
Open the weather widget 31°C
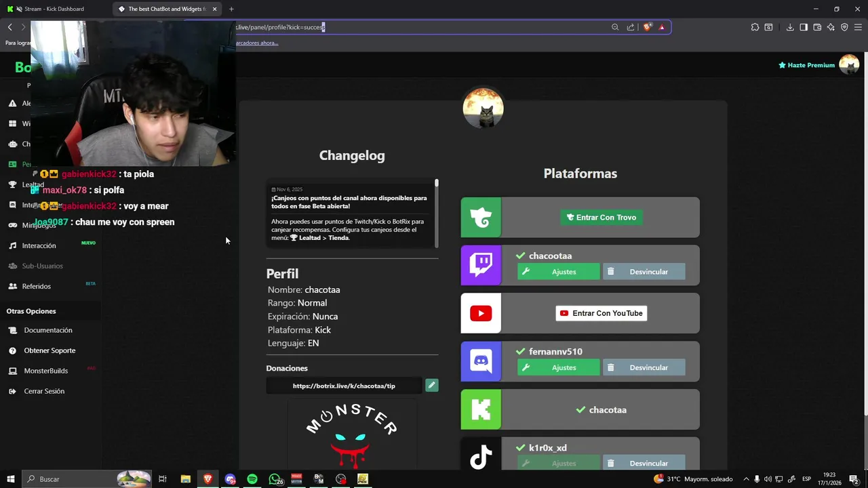(692, 479)
